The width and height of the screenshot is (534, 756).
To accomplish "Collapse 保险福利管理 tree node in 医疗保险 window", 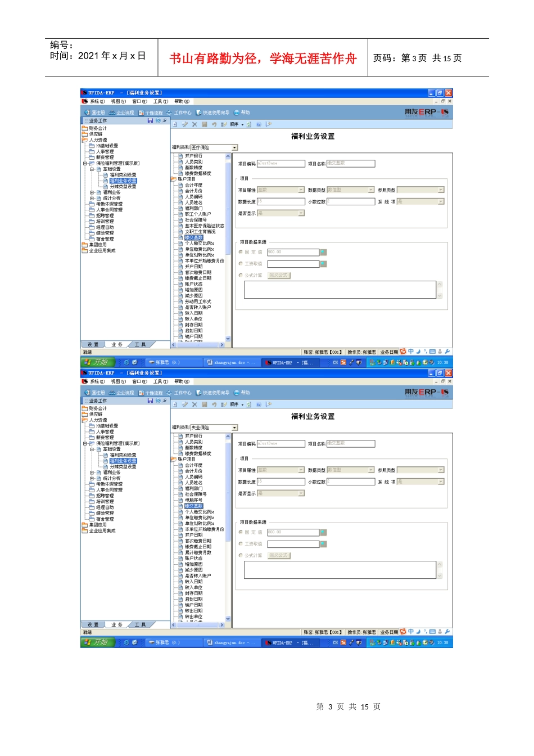I will (x=85, y=163).
